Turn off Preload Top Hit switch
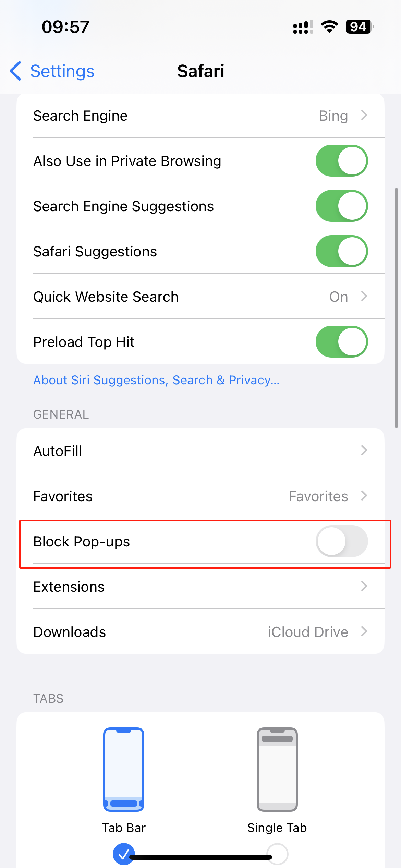 (342, 342)
